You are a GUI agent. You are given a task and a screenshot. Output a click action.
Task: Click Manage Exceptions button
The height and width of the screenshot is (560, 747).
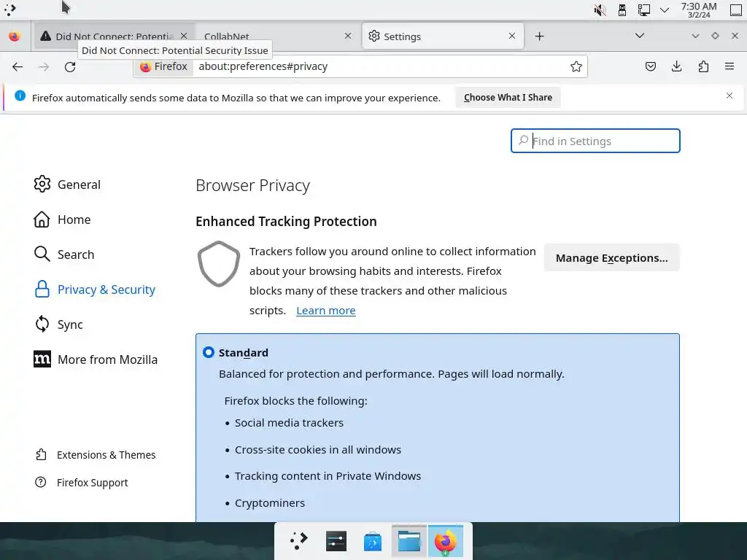[x=612, y=257]
